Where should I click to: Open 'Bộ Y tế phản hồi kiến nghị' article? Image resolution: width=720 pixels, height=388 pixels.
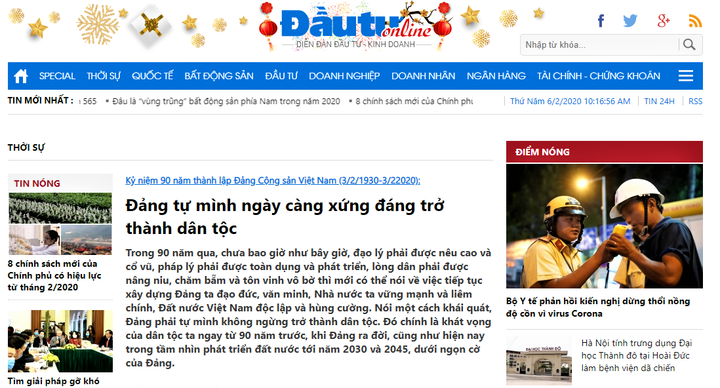(598, 307)
